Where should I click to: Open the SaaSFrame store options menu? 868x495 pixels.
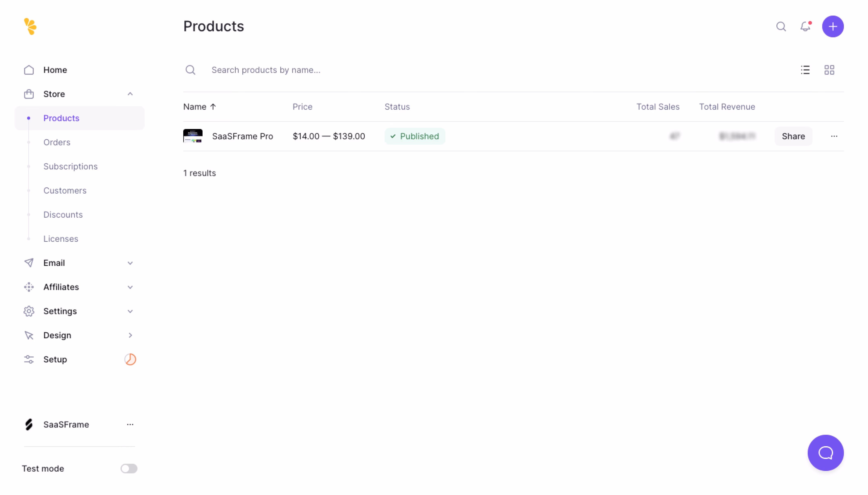point(130,424)
